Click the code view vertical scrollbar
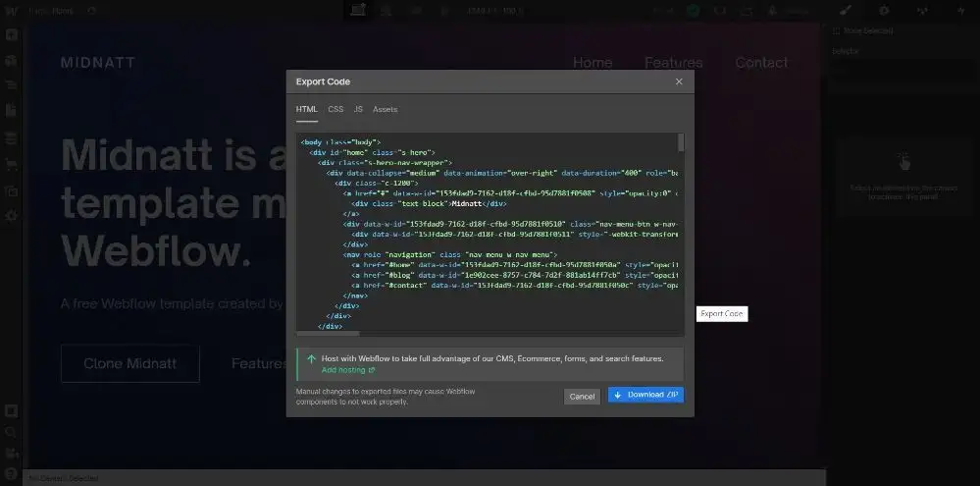 [x=681, y=142]
